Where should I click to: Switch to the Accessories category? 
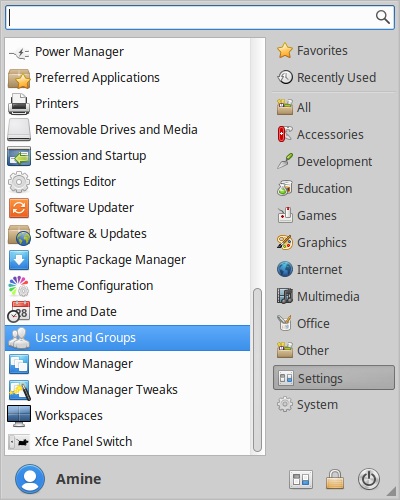333,134
